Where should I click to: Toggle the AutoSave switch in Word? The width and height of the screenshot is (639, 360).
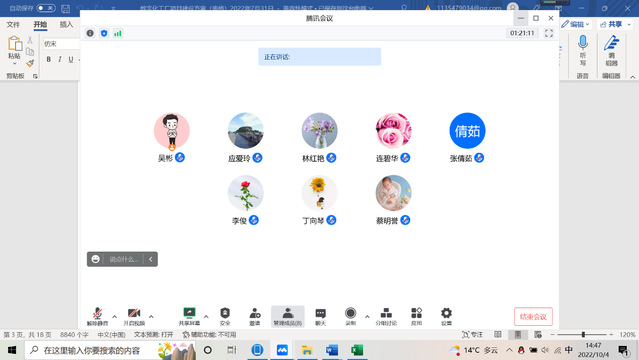coord(46,8)
